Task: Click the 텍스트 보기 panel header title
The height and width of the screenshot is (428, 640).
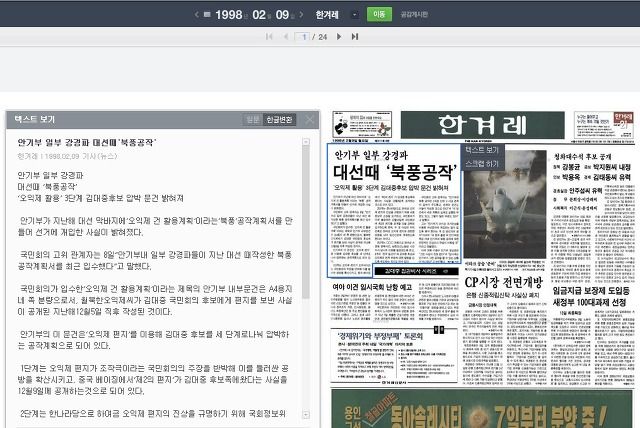Action: 34,120
